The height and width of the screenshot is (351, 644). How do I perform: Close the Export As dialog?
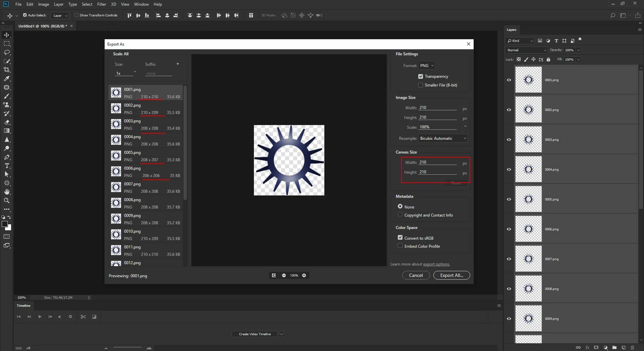pos(469,44)
